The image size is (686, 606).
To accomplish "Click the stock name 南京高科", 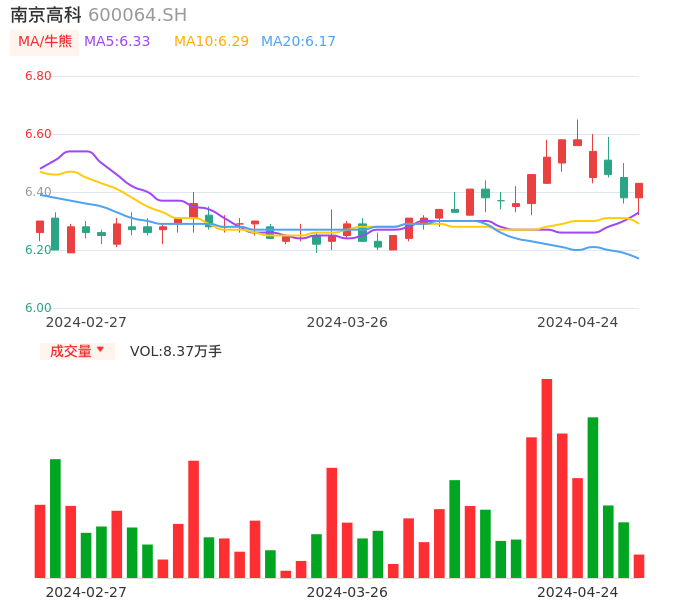I will (46, 15).
